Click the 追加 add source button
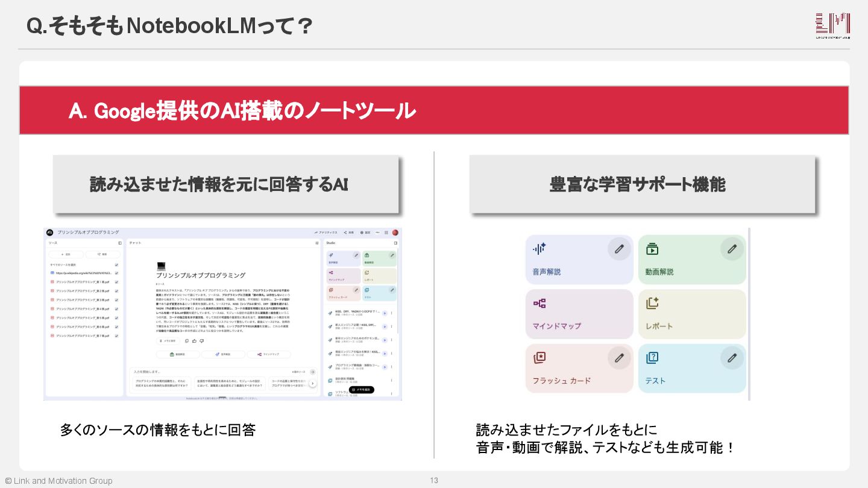Viewport: 868px width, 488px height. [x=66, y=254]
